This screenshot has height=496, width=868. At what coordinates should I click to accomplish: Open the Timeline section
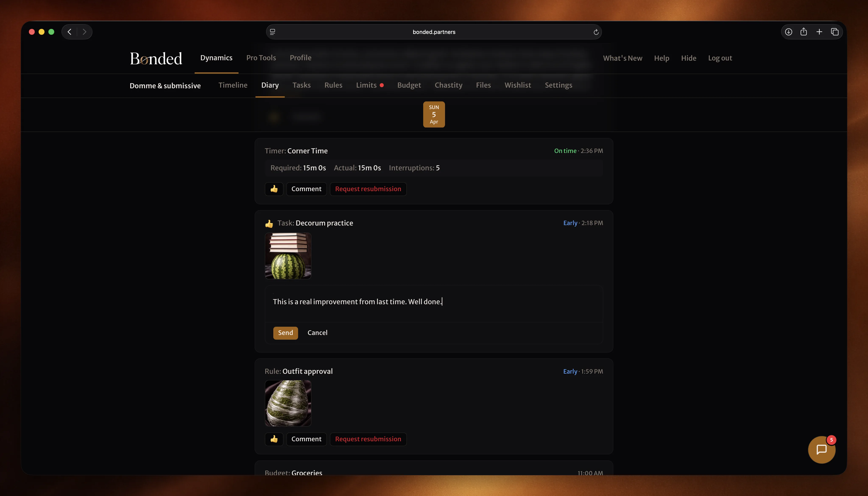(233, 85)
